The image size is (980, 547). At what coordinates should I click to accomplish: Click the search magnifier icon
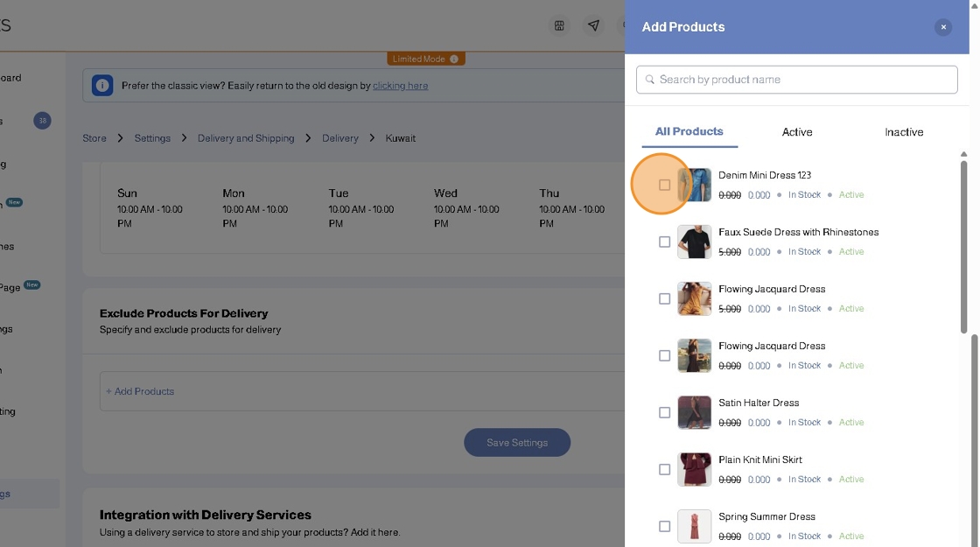click(650, 80)
